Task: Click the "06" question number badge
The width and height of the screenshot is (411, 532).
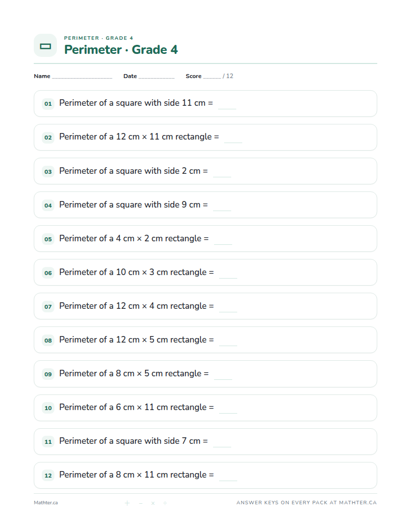Action: point(48,273)
